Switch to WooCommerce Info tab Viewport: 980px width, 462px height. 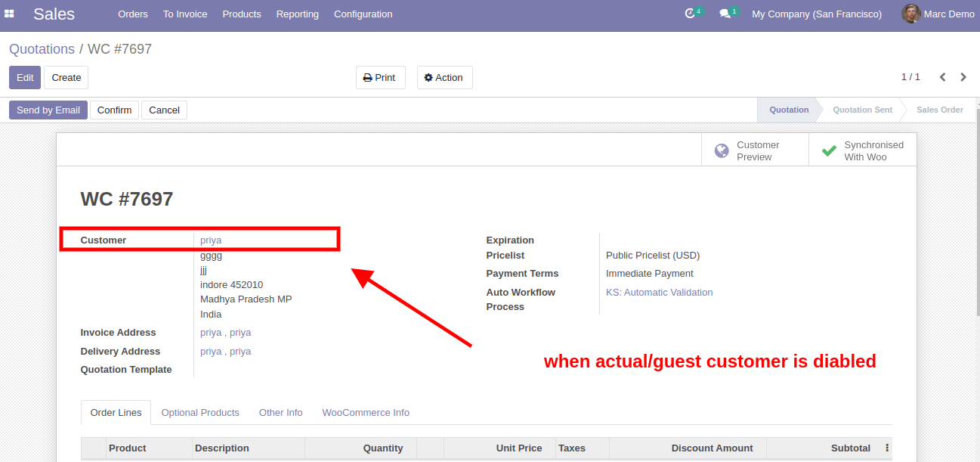[366, 412]
